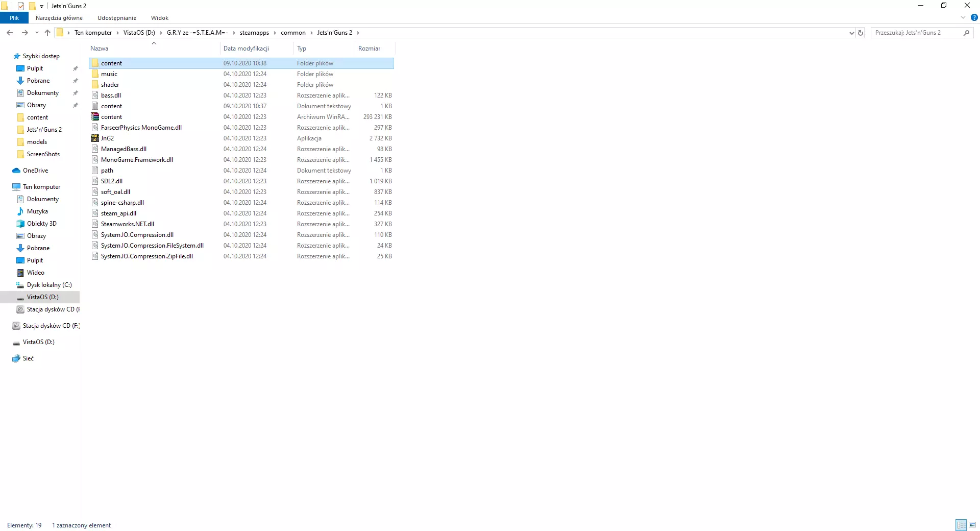Select the SDL2.dll file icon

tap(95, 181)
